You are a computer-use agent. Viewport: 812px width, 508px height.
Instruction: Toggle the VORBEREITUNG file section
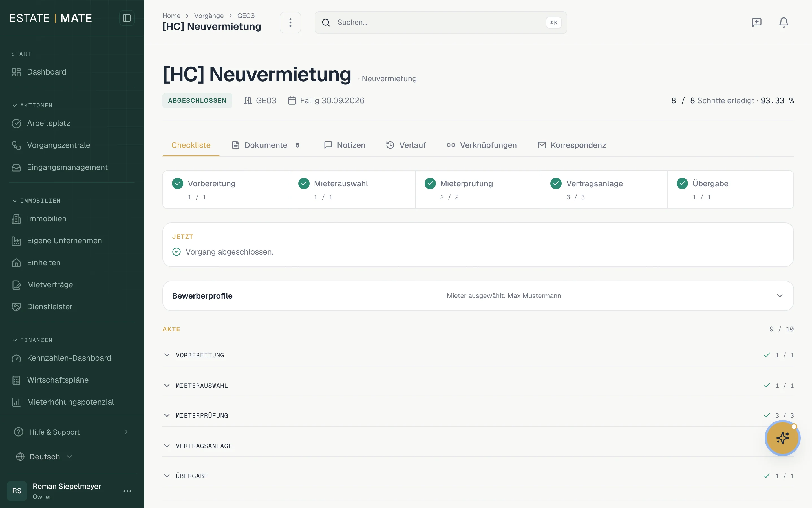478,355
